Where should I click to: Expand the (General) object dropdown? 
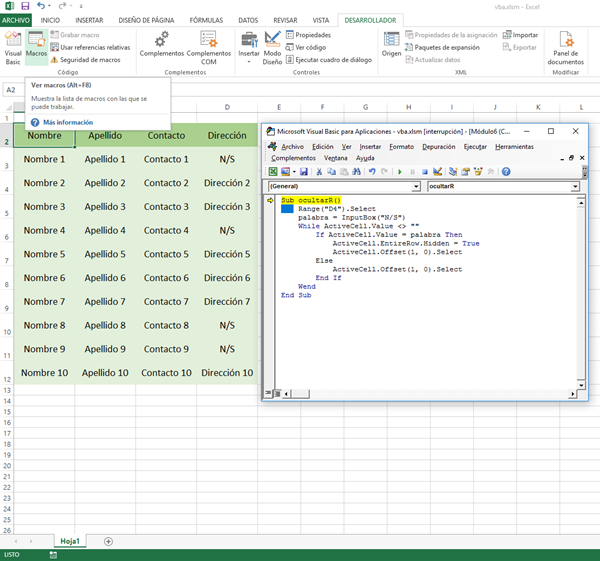pyautogui.click(x=415, y=187)
